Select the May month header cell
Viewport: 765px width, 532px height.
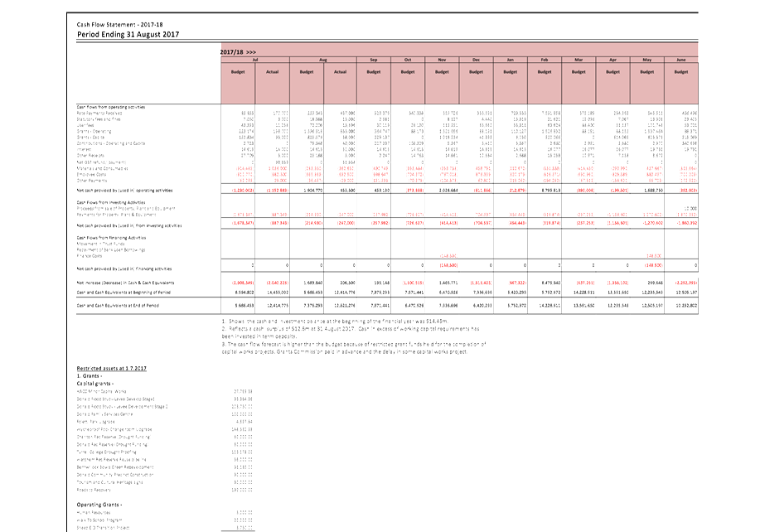(646, 60)
